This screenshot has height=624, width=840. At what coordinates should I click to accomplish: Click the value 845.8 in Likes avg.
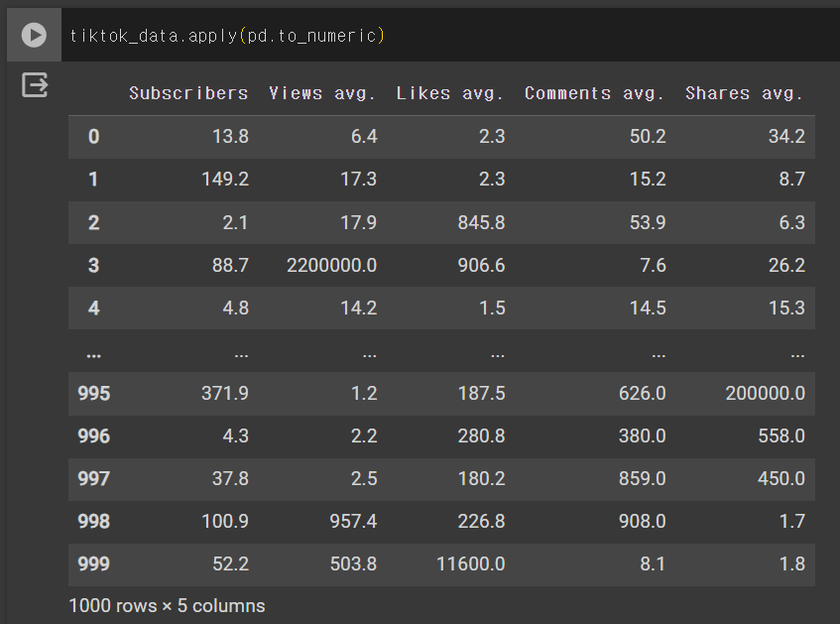click(481, 222)
